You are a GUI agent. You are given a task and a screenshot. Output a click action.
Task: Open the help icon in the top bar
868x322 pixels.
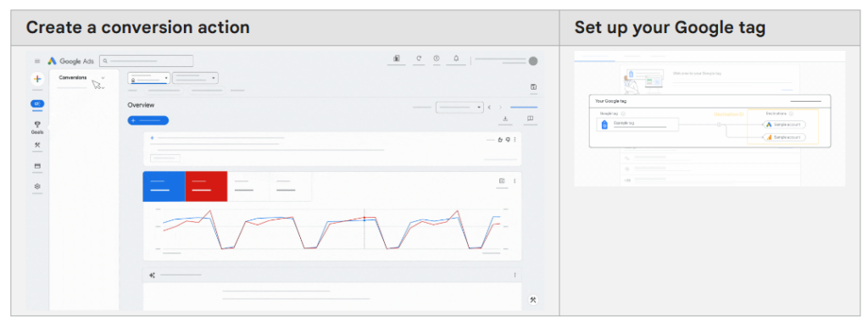click(x=437, y=58)
